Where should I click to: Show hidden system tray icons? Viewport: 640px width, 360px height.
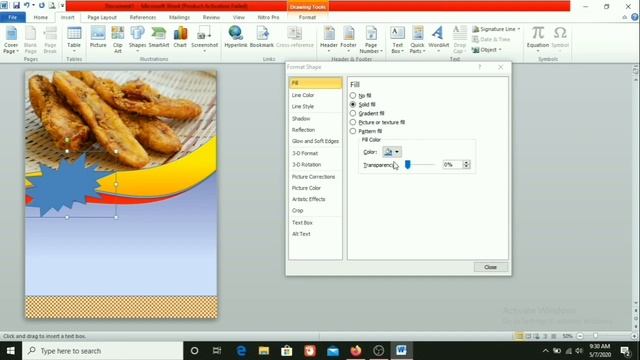tap(546, 351)
